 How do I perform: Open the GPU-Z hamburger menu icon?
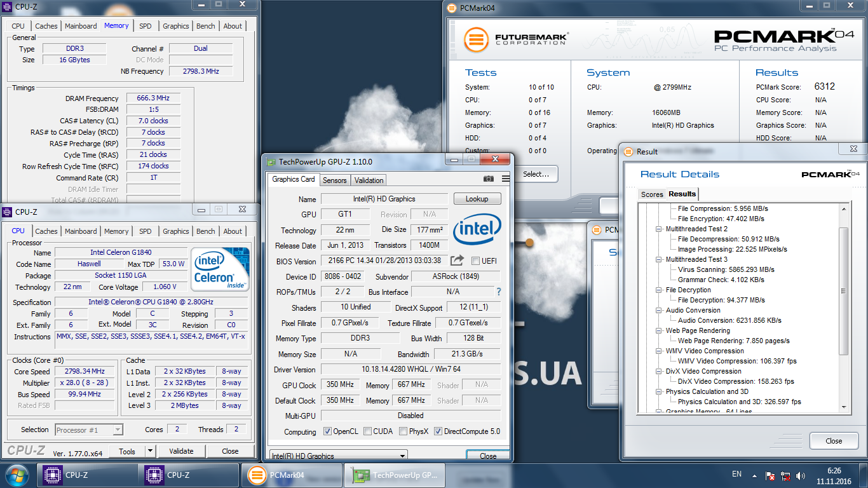tap(505, 179)
